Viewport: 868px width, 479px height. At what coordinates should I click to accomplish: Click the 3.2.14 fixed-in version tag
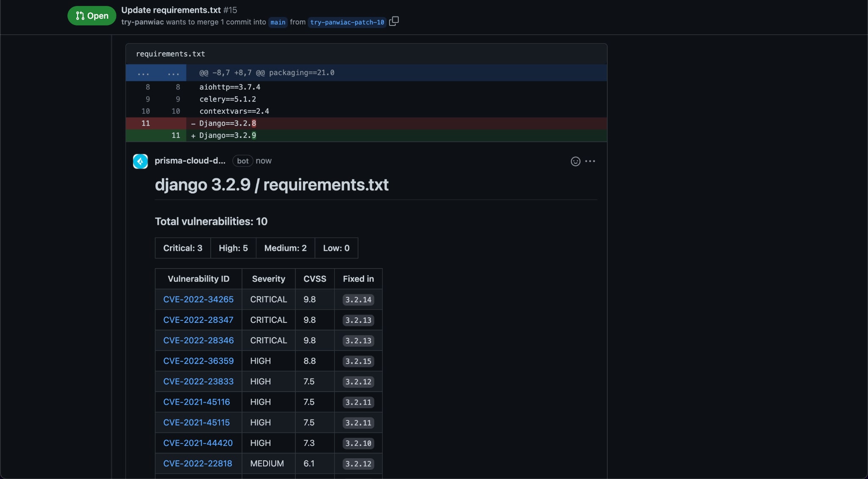358,300
